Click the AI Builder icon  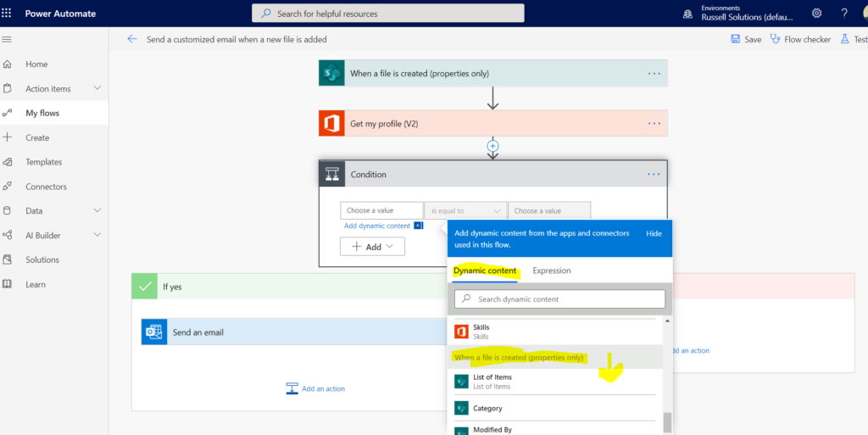[x=7, y=235]
